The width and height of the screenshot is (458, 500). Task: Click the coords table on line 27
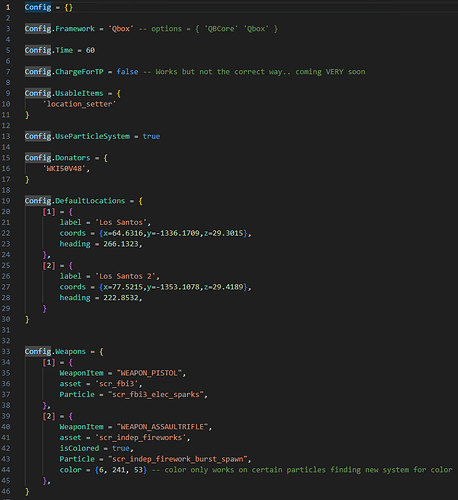point(173,287)
